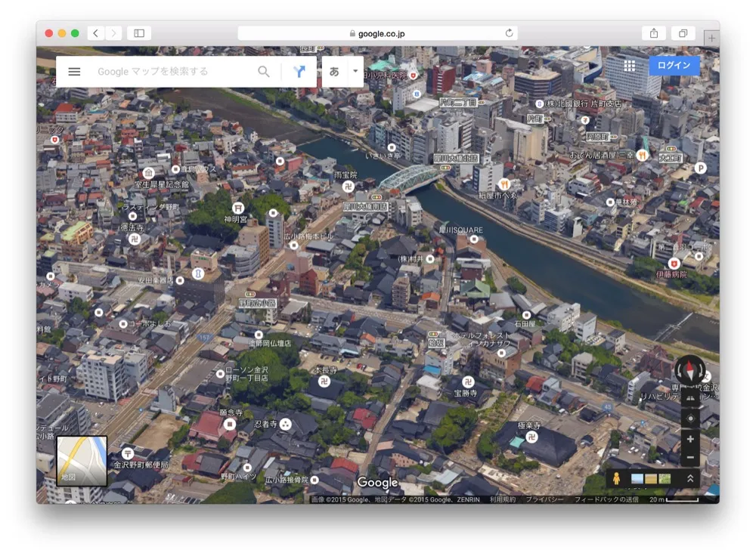Expand the input method dropdown arrow
Image resolution: width=756 pixels, height=556 pixels.
pos(355,72)
